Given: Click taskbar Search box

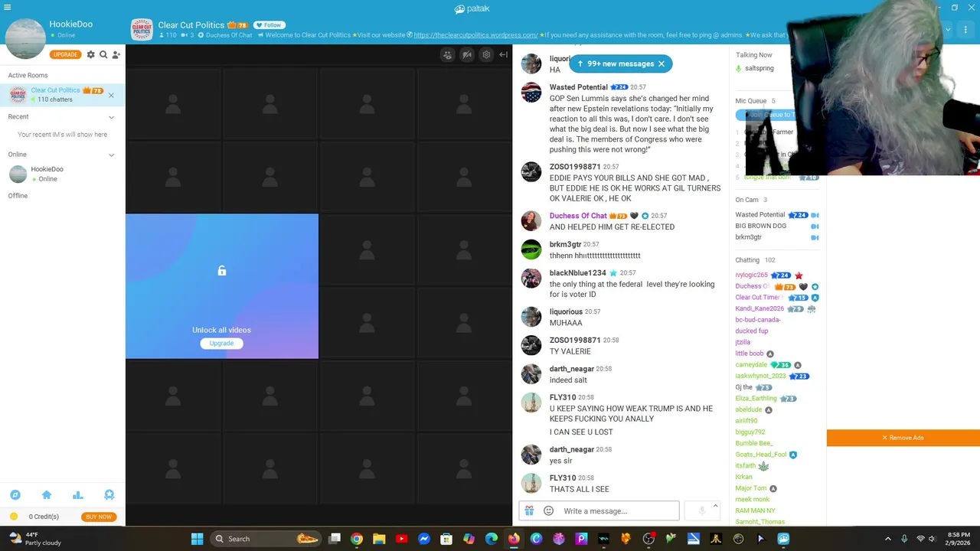Looking at the screenshot, I should (265, 539).
